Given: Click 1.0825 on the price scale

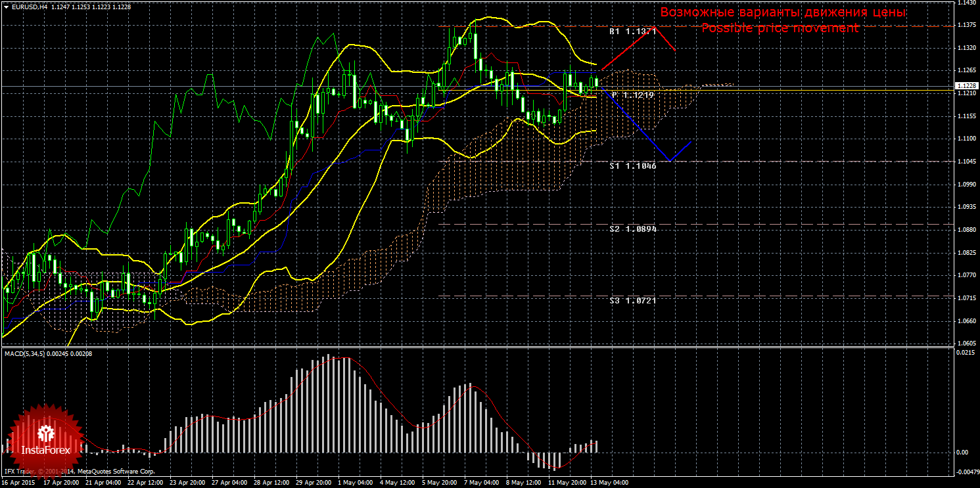Looking at the screenshot, I should click(x=966, y=252).
